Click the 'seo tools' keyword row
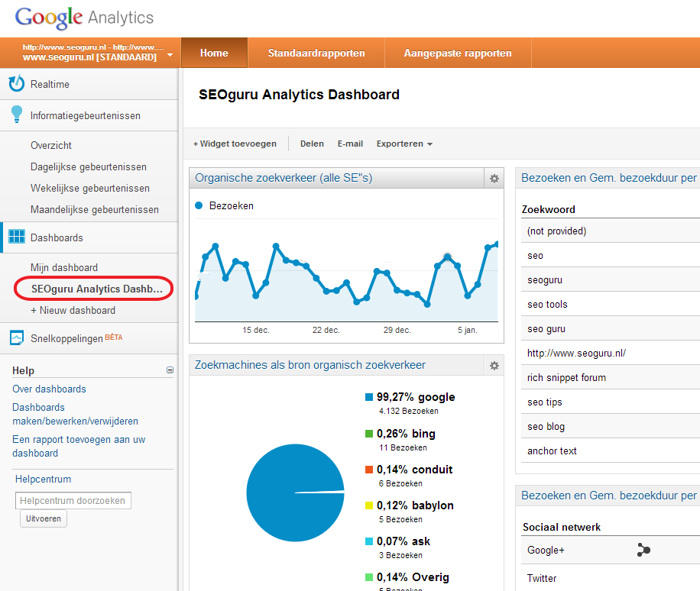Viewport: 700px width, 591px height. (x=611, y=304)
